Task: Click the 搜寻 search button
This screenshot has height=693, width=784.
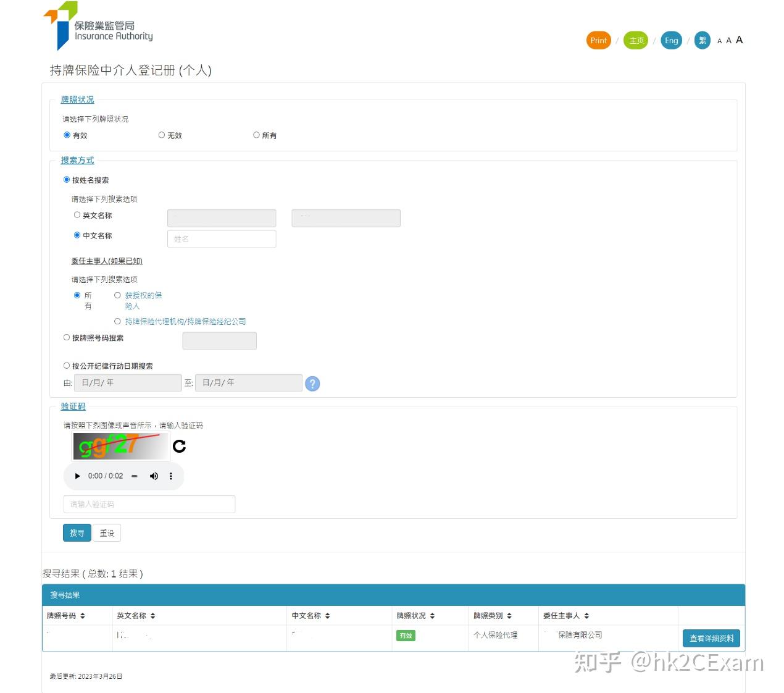Action: [x=77, y=533]
